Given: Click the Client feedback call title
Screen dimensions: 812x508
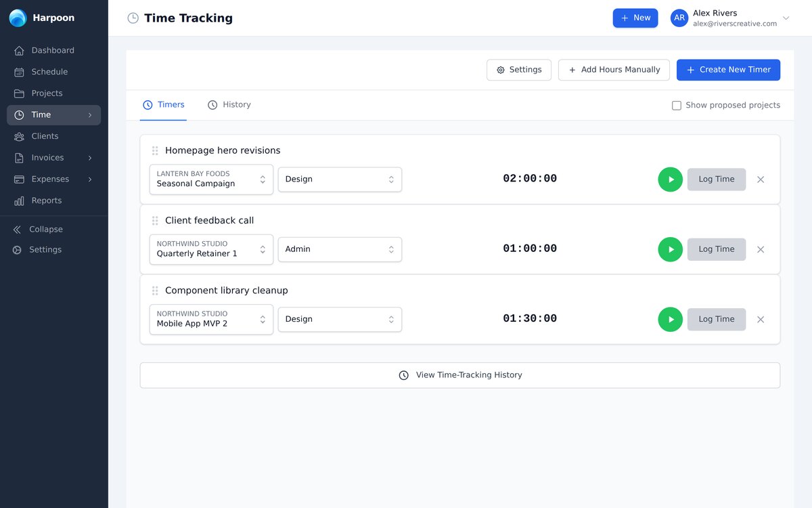Looking at the screenshot, I should [x=210, y=221].
